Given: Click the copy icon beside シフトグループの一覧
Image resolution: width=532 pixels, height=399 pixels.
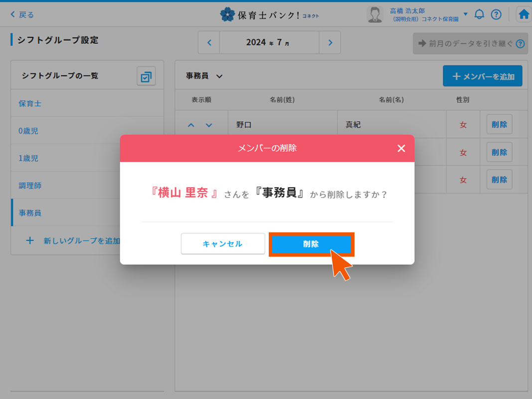Looking at the screenshot, I should tap(146, 75).
